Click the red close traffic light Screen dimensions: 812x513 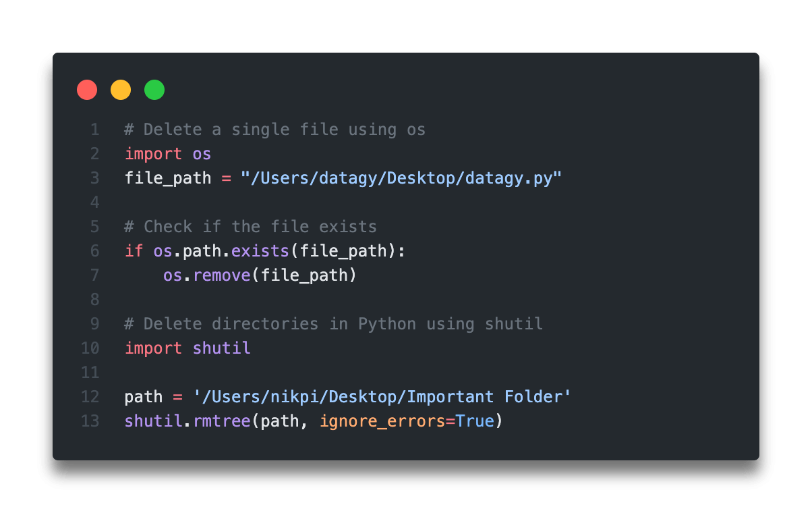click(x=87, y=89)
